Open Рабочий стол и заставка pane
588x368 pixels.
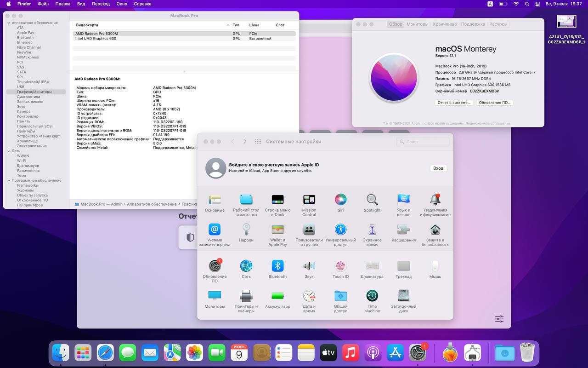pos(246,200)
